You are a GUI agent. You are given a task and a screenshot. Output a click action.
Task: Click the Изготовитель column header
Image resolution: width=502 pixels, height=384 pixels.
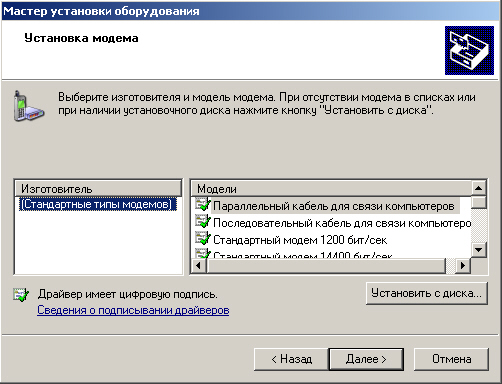(98, 189)
